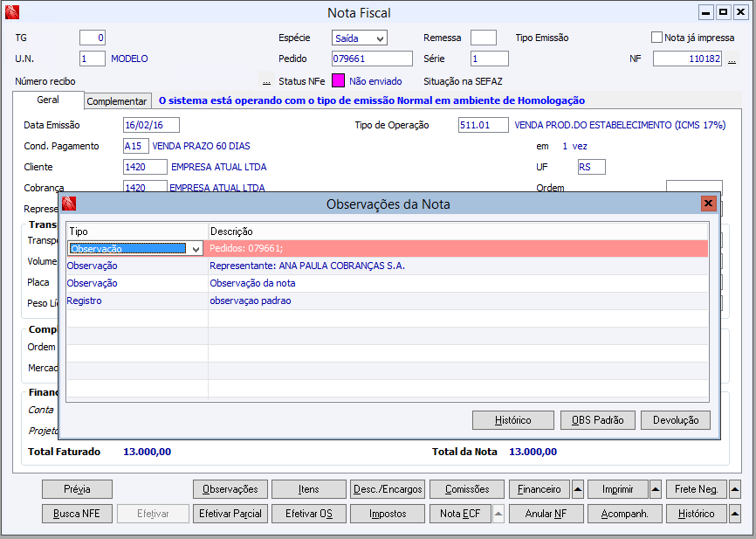
Task: Click the Impostos button
Action: pos(388,514)
